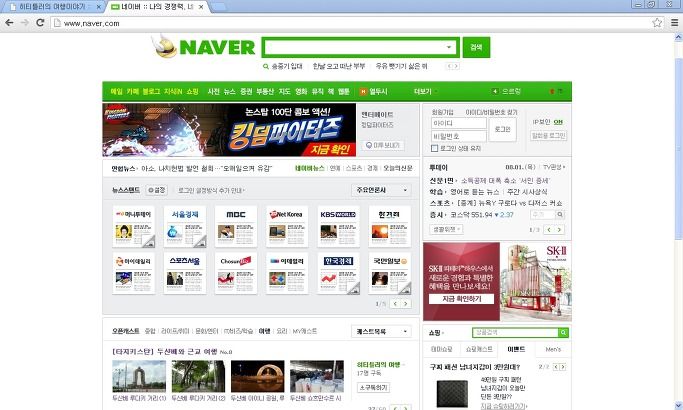This screenshot has width=683, height=410.
Task: Check the 로그인 상태 유지 checkbox
Action: (434, 149)
